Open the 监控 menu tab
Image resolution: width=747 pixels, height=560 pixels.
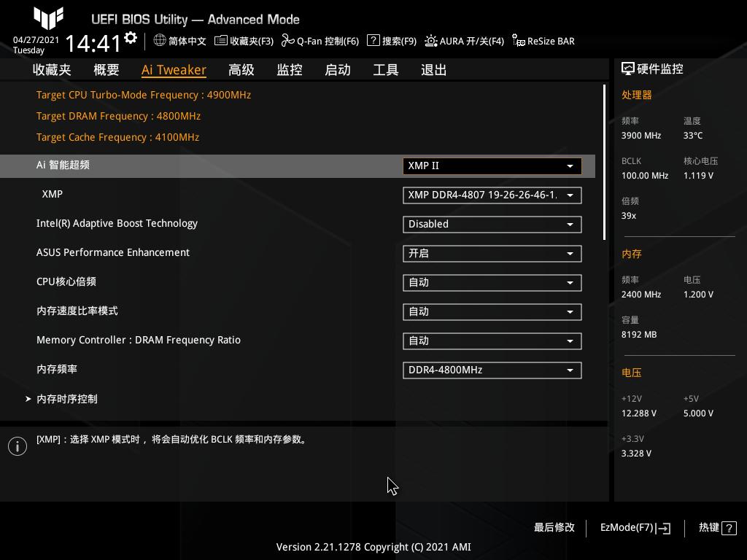289,69
